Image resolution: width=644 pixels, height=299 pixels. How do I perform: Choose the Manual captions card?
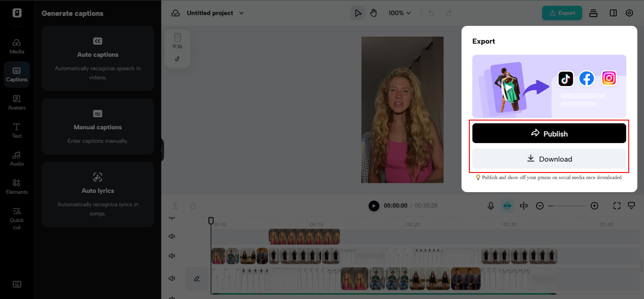98,127
